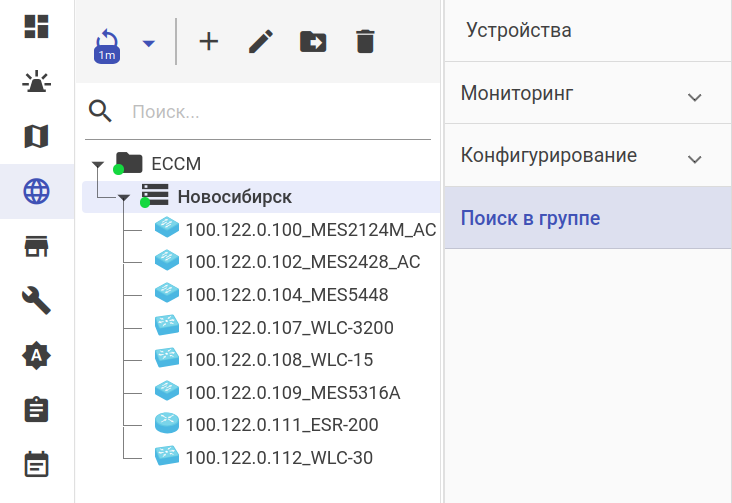The height and width of the screenshot is (503, 732).
Task: Click the wrench tools icon
Action: [37, 300]
